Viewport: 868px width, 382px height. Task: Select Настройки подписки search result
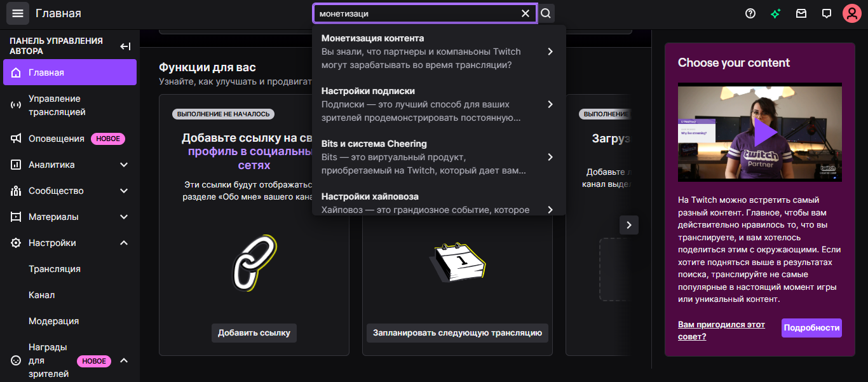click(438, 104)
